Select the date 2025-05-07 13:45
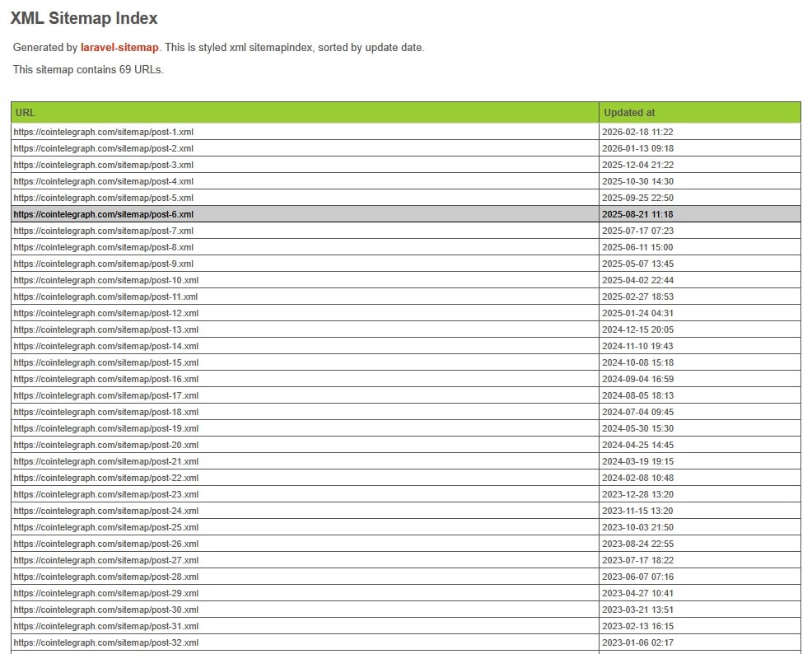 637,264
